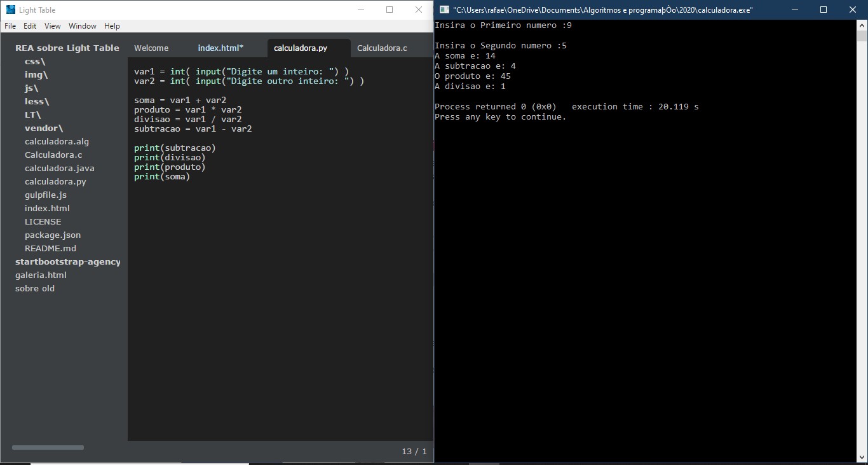
Task: Click the console vertical scrollbar thumb
Action: pos(862,35)
